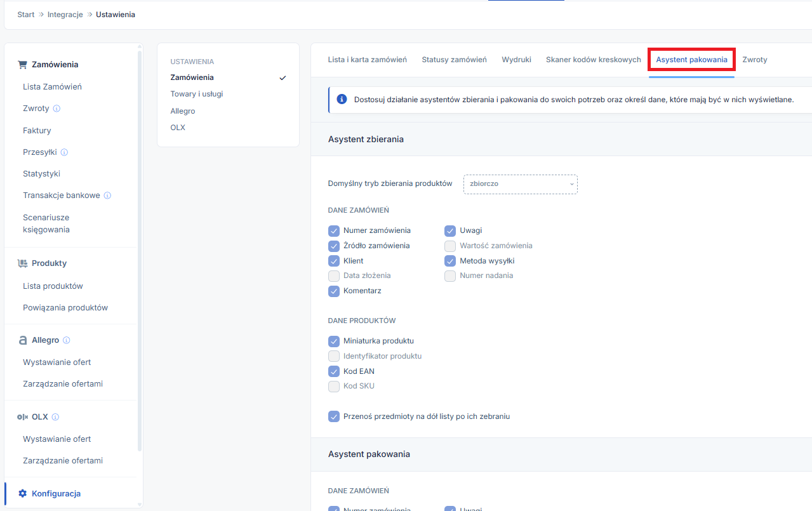Uncheck the Numer zamówienia checkbox
The image size is (812, 511).
(x=334, y=230)
